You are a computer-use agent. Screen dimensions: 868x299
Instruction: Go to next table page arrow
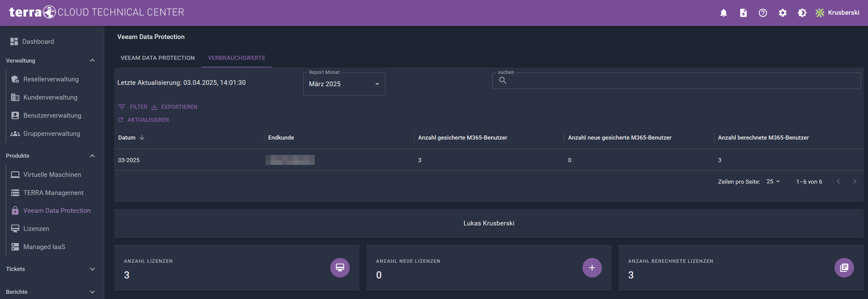(855, 182)
